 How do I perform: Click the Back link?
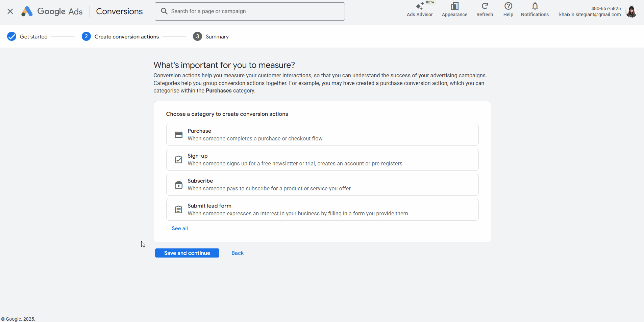tap(238, 253)
